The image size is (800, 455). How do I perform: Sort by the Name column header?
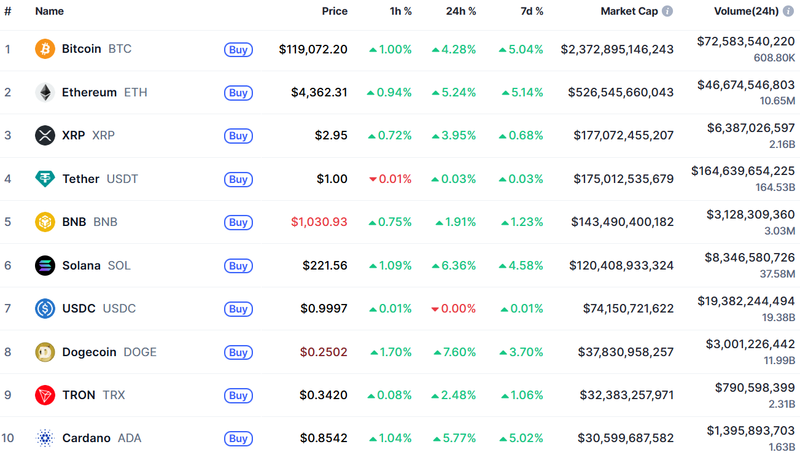click(49, 11)
